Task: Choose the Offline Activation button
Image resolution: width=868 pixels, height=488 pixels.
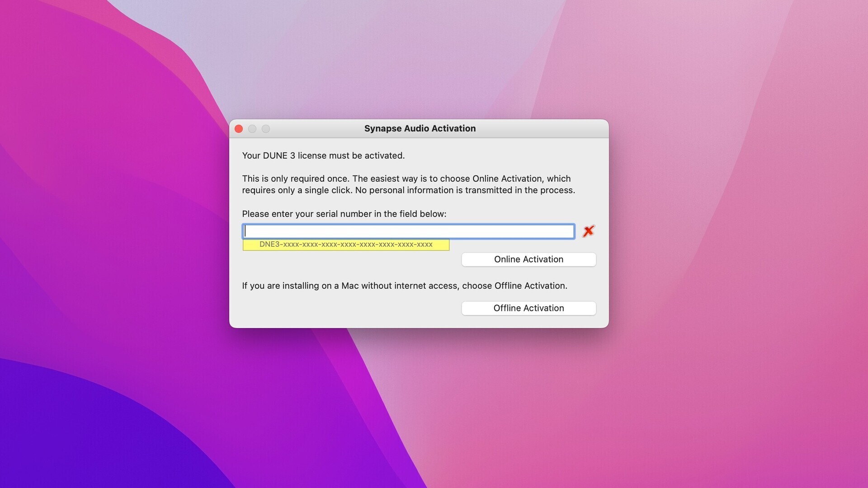Action: (528, 308)
